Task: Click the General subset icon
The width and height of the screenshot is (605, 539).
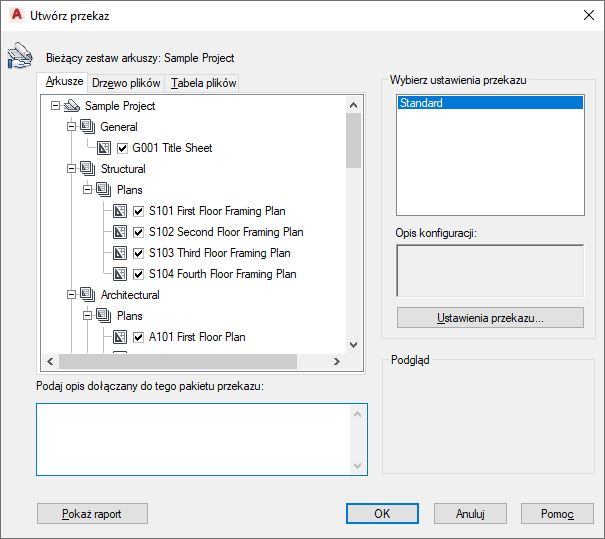Action: click(x=86, y=127)
